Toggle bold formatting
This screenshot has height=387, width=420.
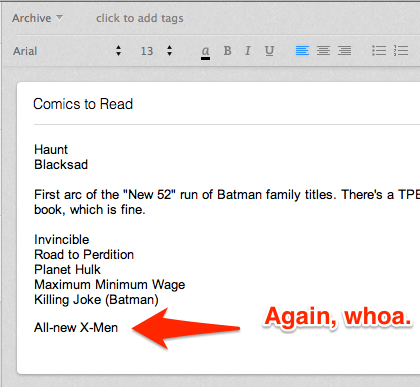click(x=227, y=51)
